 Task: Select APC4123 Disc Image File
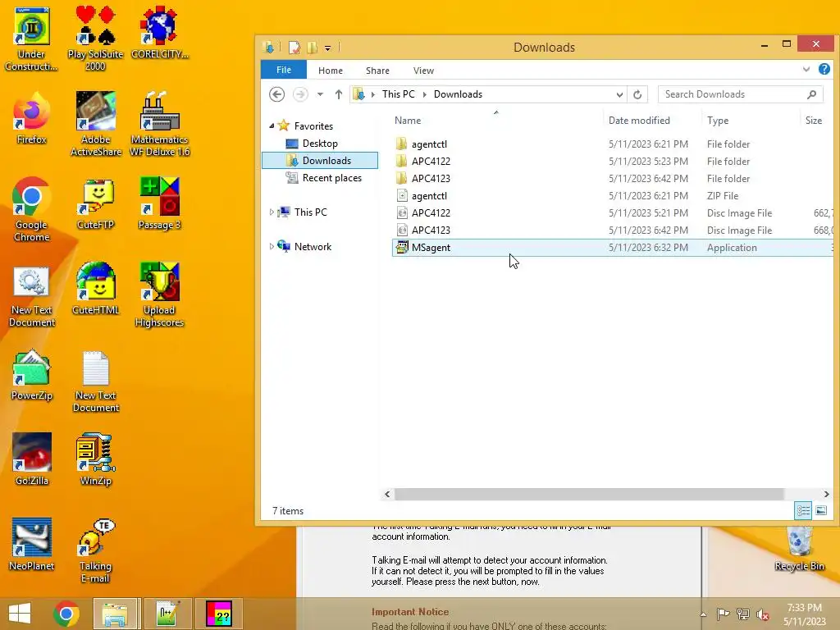click(613, 230)
